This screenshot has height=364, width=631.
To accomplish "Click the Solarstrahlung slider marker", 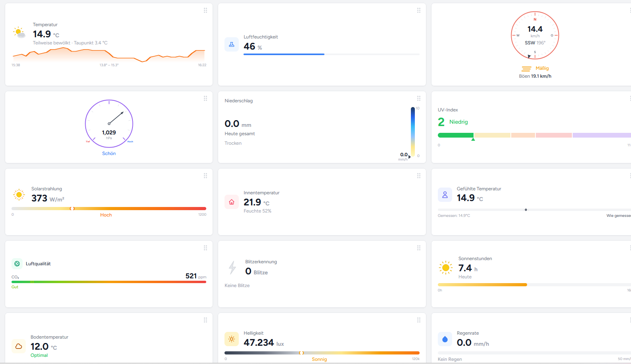I will 72,209.
